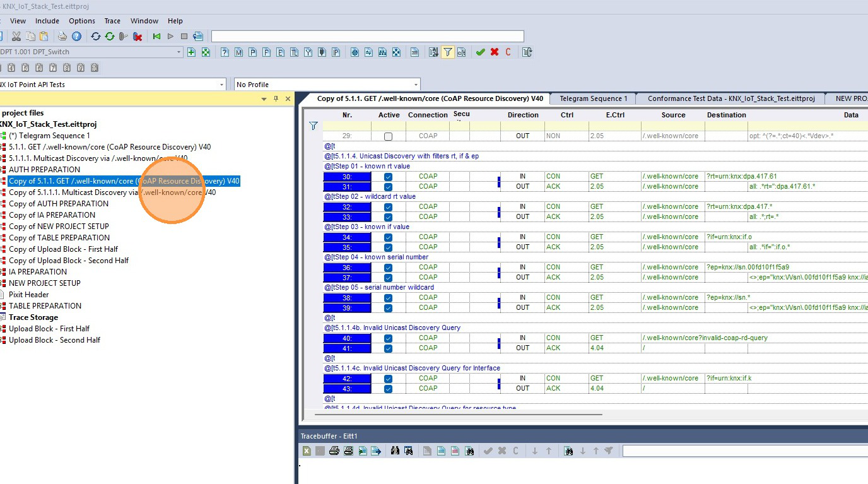Enable the Active checkbox for row 29
This screenshot has width=868, height=484.
pyautogui.click(x=388, y=136)
